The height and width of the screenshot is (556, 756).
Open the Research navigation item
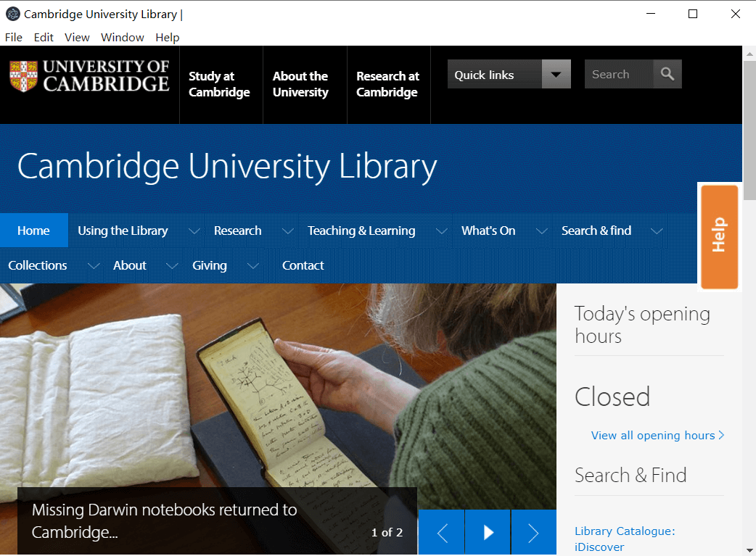pos(238,231)
